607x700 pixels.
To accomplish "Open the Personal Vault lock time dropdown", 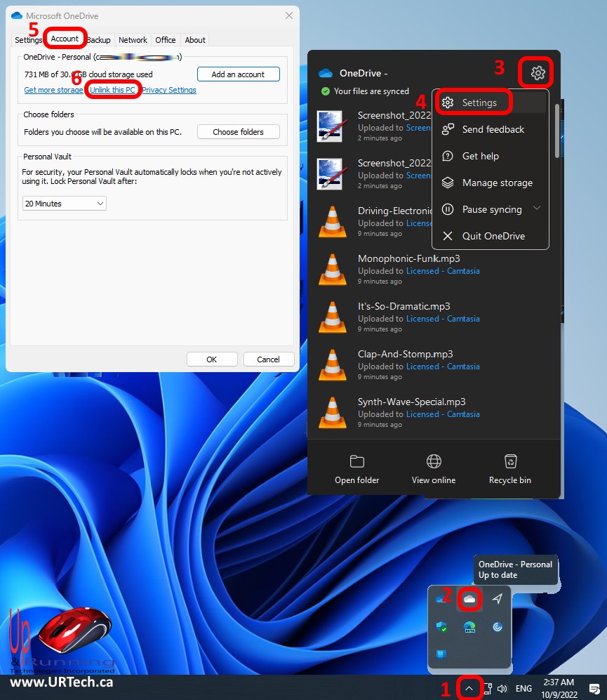I will 64,204.
